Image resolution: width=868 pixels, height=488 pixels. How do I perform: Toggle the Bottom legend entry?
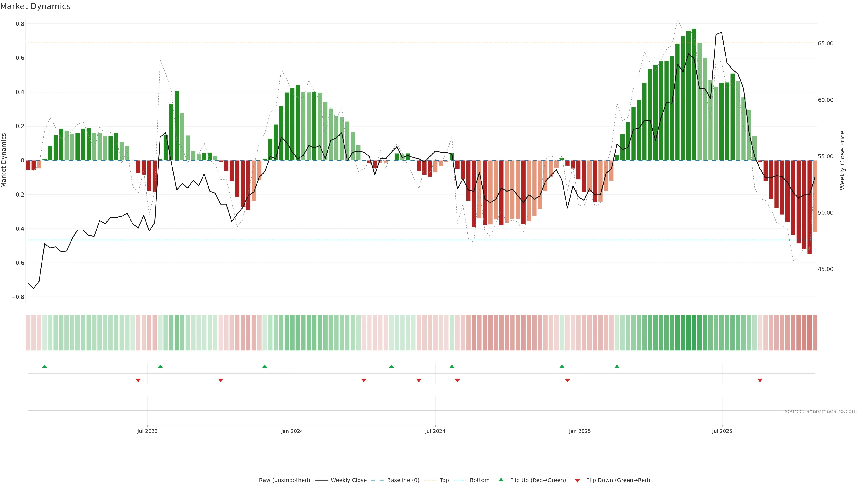[479, 480]
